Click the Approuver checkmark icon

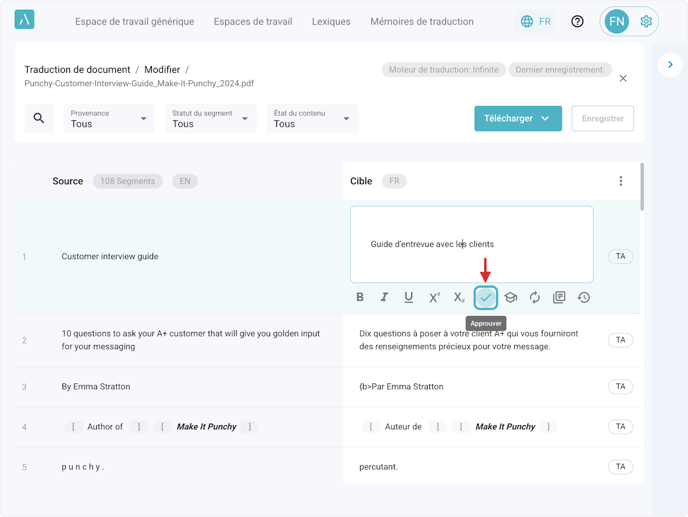pyautogui.click(x=485, y=297)
